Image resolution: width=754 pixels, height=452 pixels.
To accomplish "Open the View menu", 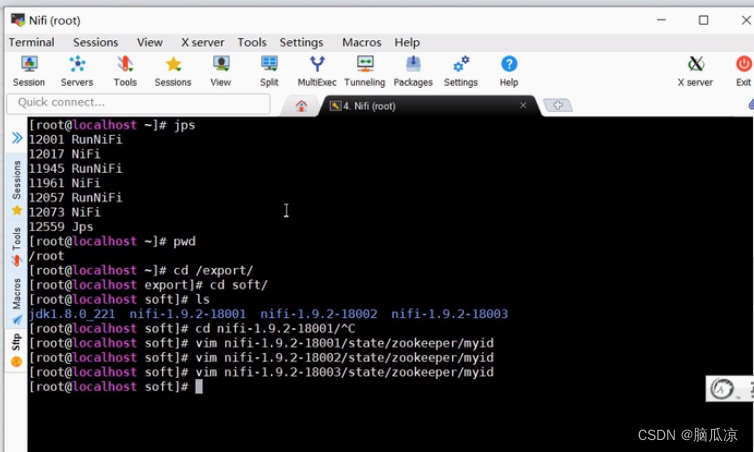I will [150, 42].
